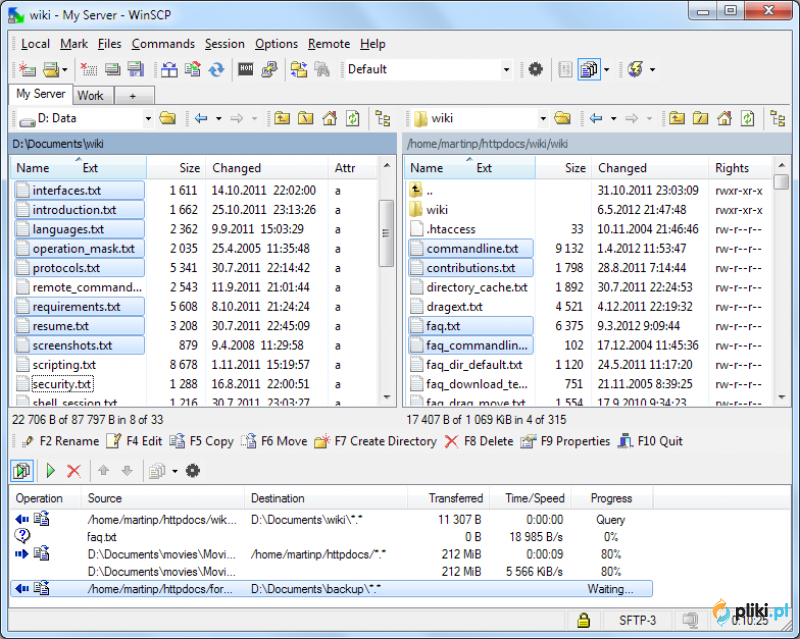Expand the Default transfer settings dropdown
The width and height of the screenshot is (800, 639).
pyautogui.click(x=506, y=69)
